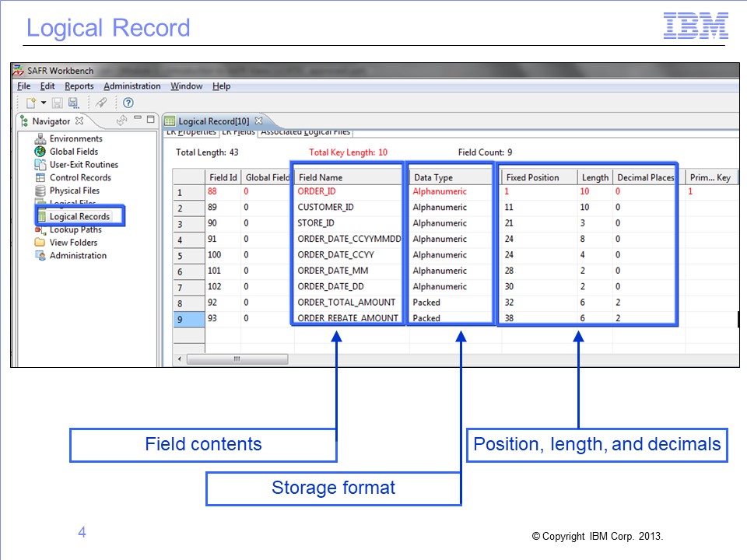The width and height of the screenshot is (747, 560).
Task: Click the Fixed Position column header
Action: click(539, 177)
